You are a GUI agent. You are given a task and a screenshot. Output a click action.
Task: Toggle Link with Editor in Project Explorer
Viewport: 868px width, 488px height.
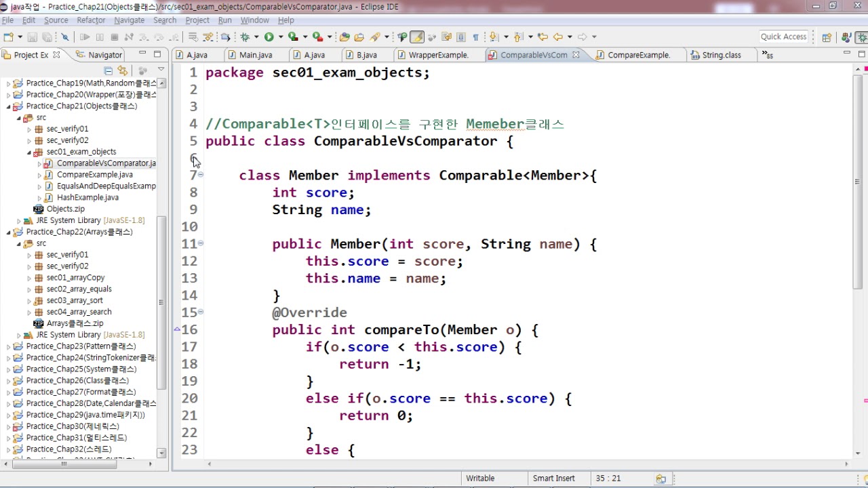tap(122, 70)
